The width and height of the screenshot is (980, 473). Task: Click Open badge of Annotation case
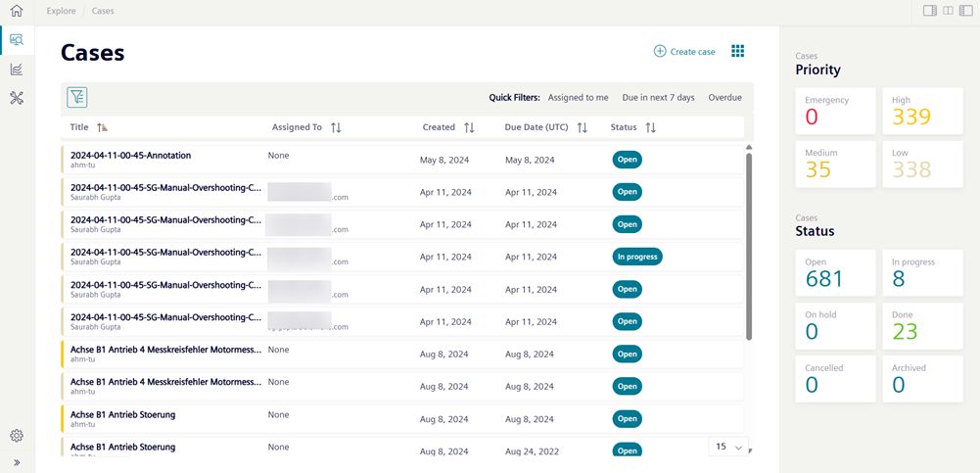627,160
